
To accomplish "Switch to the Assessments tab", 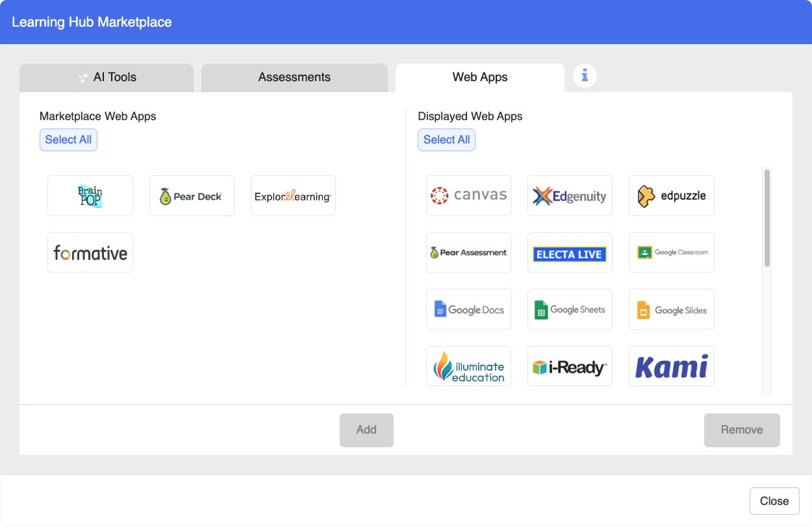I will tap(294, 77).
